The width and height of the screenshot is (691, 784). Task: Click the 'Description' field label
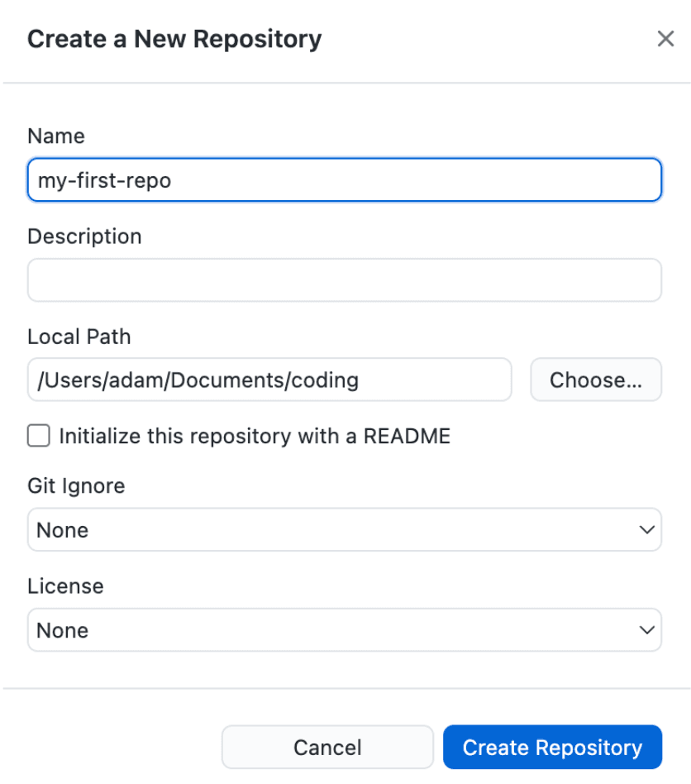tap(84, 237)
